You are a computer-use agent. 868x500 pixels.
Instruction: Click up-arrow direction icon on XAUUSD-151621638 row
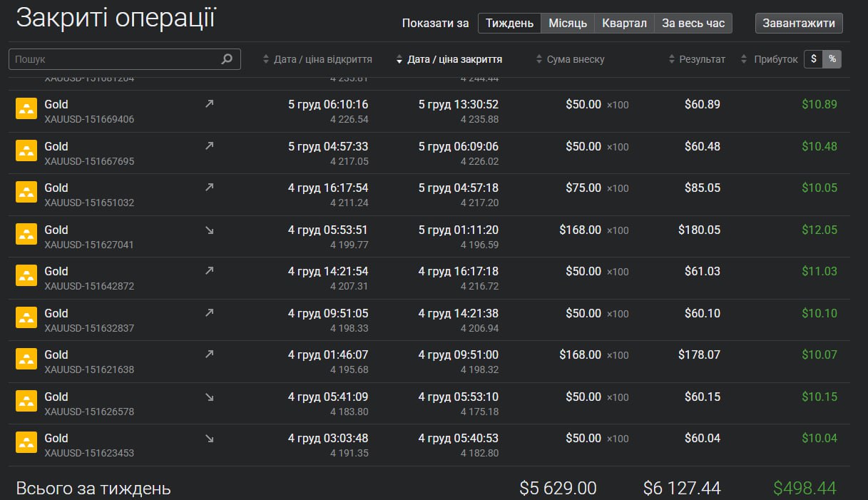(209, 354)
